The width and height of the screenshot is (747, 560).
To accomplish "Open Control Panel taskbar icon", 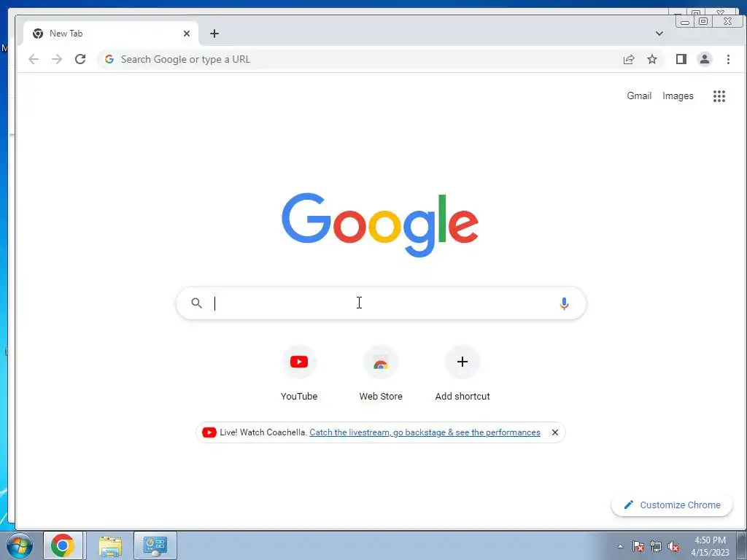I will [155, 545].
